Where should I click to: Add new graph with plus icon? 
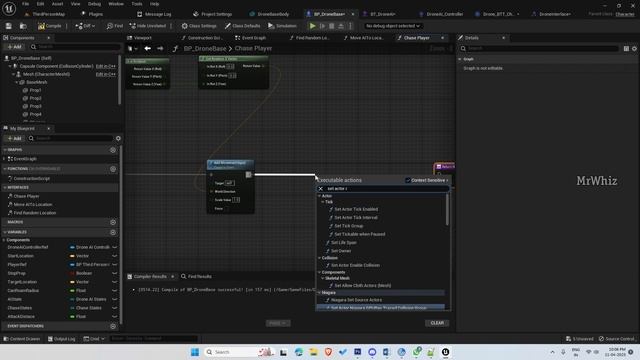tap(113, 150)
